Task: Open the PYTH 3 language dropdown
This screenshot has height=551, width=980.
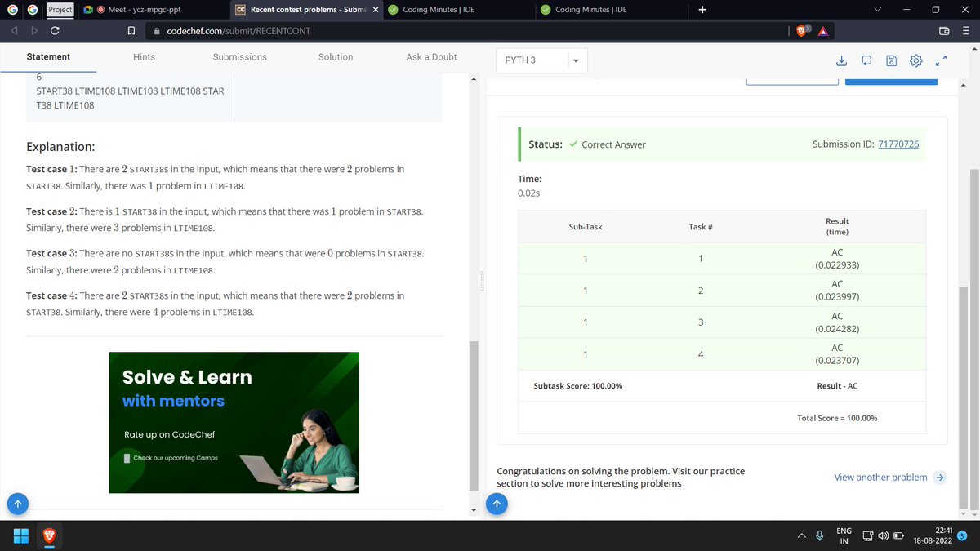Action: pos(541,60)
